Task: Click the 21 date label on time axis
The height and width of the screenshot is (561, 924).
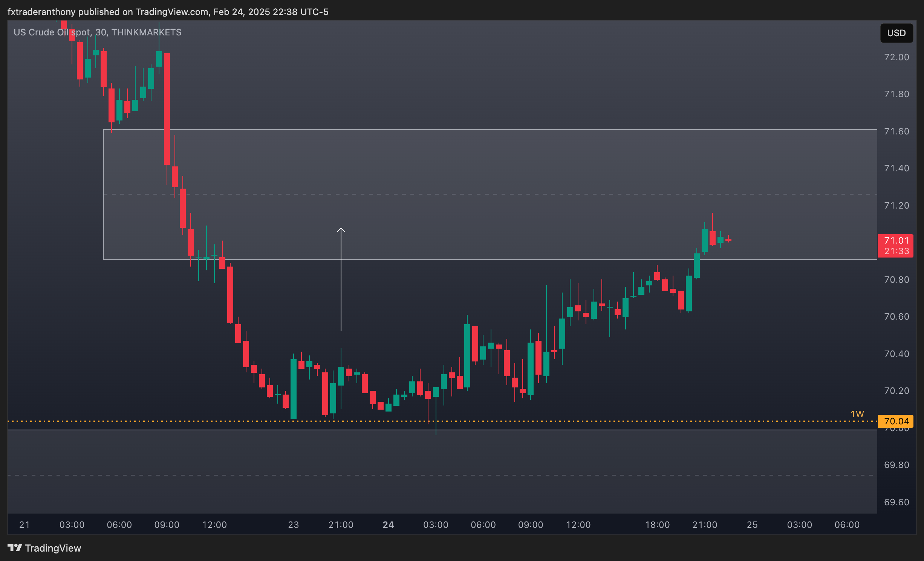Action: point(24,525)
